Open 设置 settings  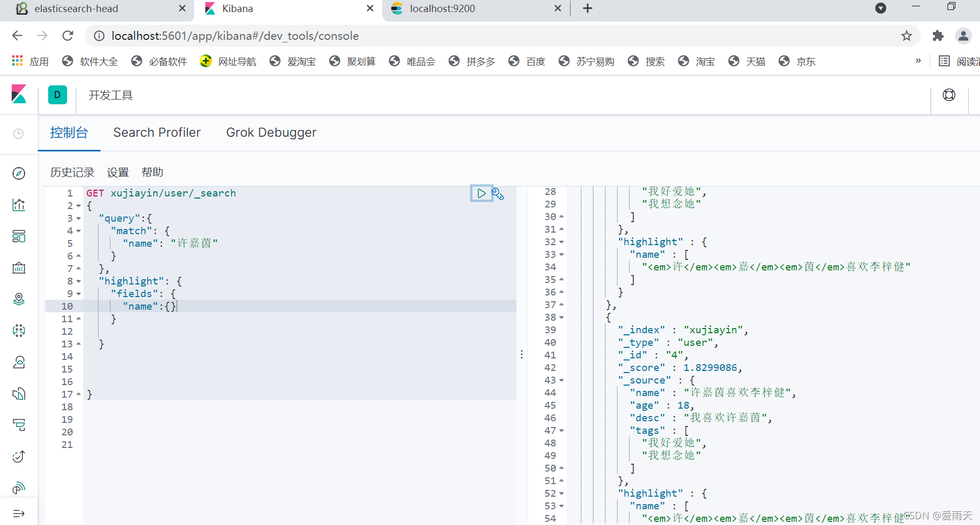point(118,172)
